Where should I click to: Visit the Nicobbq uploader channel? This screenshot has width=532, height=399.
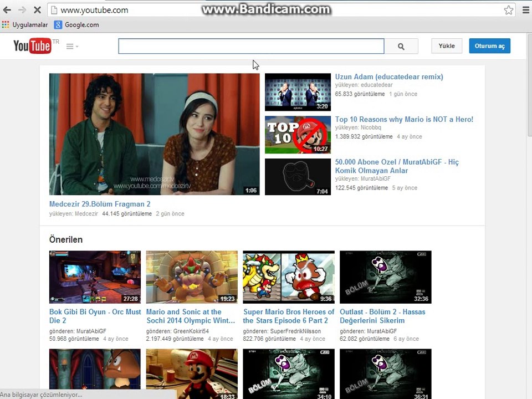(371, 127)
